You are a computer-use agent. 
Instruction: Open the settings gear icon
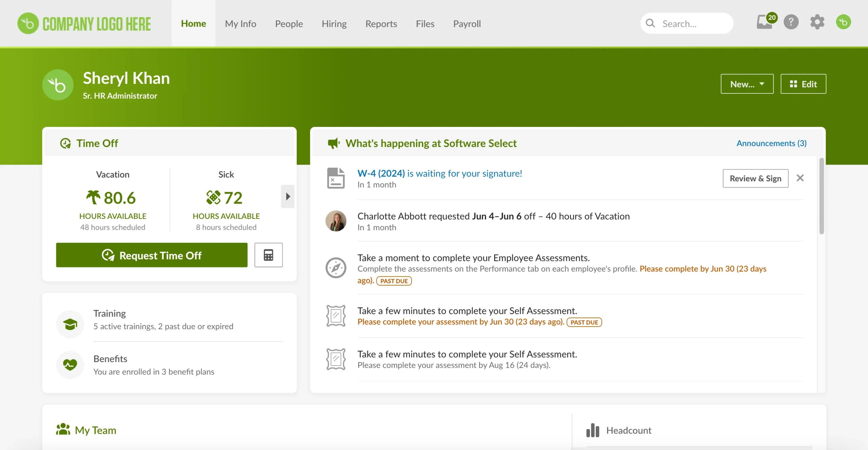click(x=817, y=22)
